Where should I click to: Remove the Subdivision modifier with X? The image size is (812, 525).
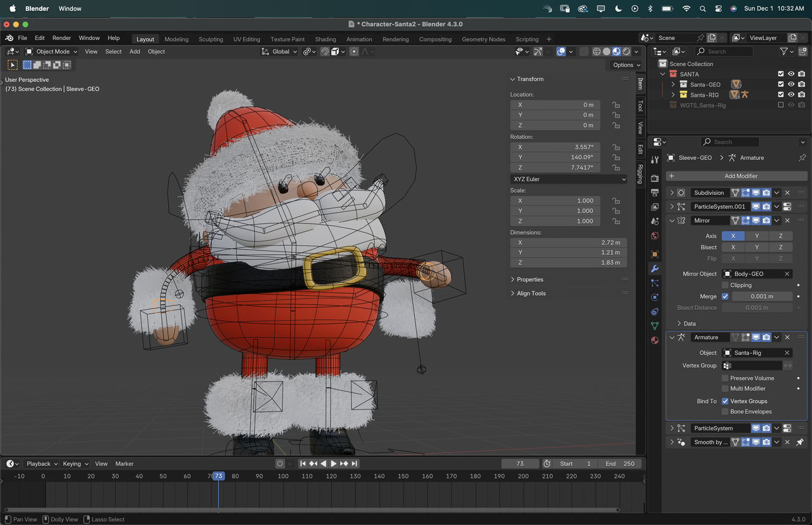[x=787, y=192]
